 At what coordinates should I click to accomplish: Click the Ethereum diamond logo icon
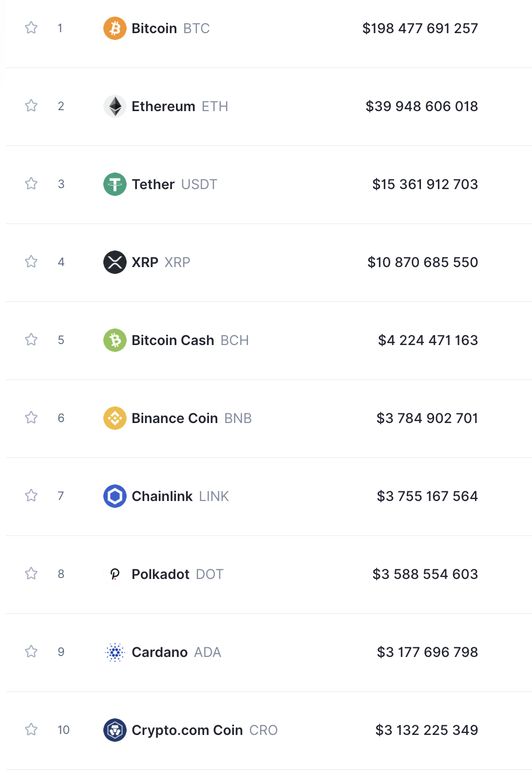point(115,106)
